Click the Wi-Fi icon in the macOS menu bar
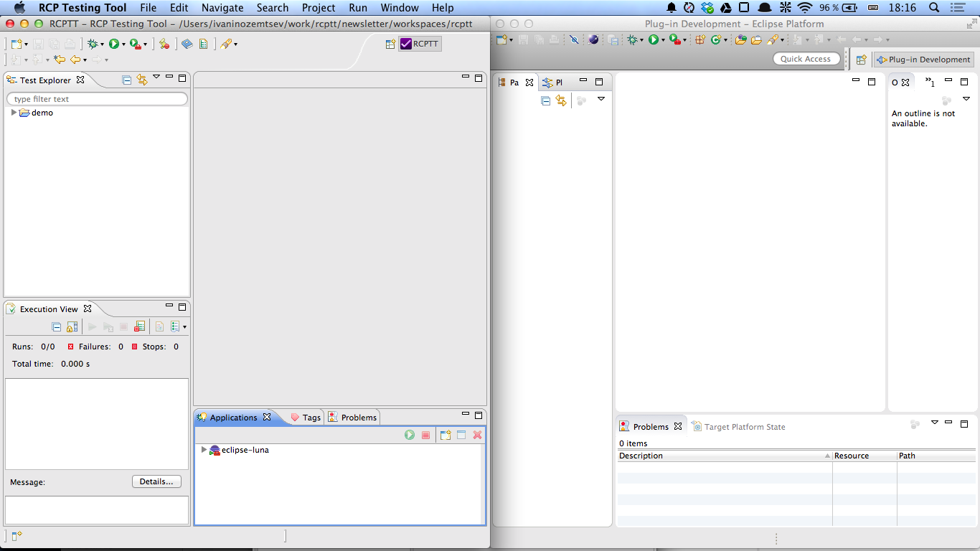The image size is (980, 551). point(805,8)
